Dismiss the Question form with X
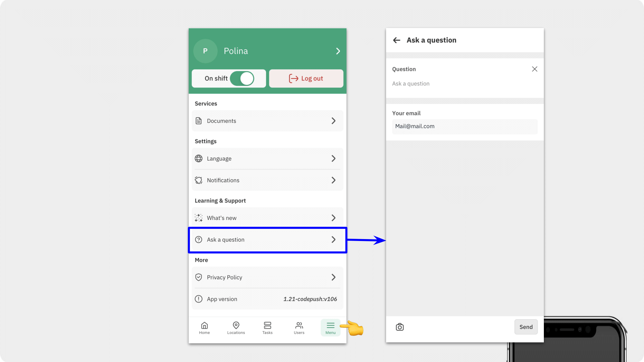 [534, 69]
